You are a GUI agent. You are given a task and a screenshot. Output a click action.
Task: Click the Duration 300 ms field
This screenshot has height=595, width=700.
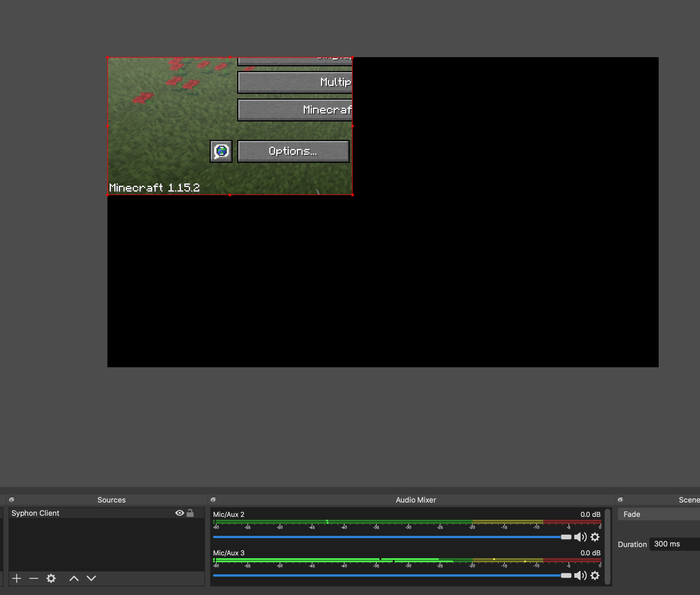tap(675, 544)
